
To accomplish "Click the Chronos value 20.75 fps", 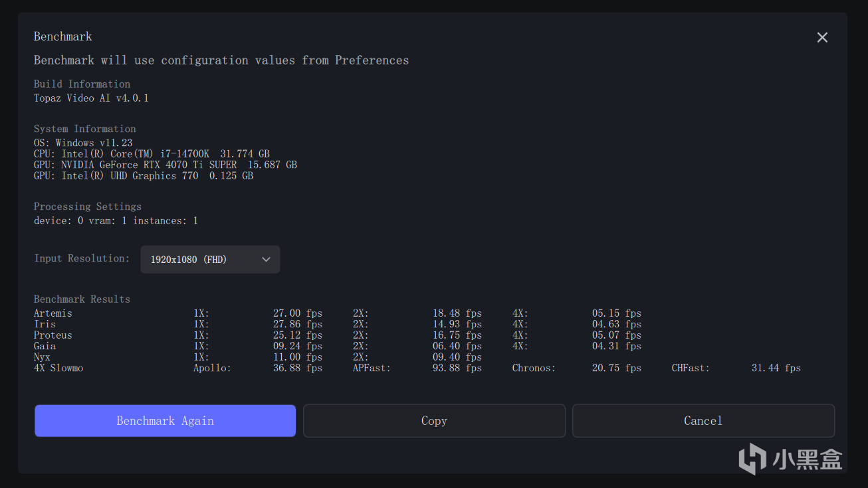I will point(617,368).
